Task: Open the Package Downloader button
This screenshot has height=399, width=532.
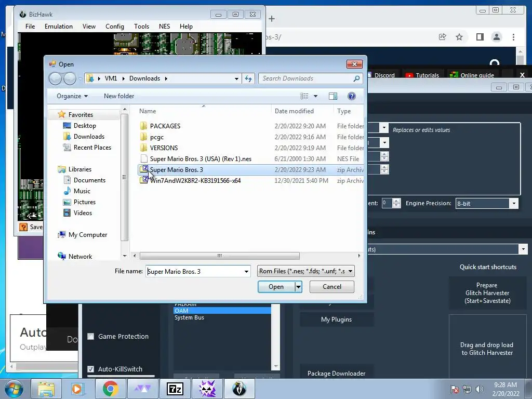Action: click(x=336, y=373)
